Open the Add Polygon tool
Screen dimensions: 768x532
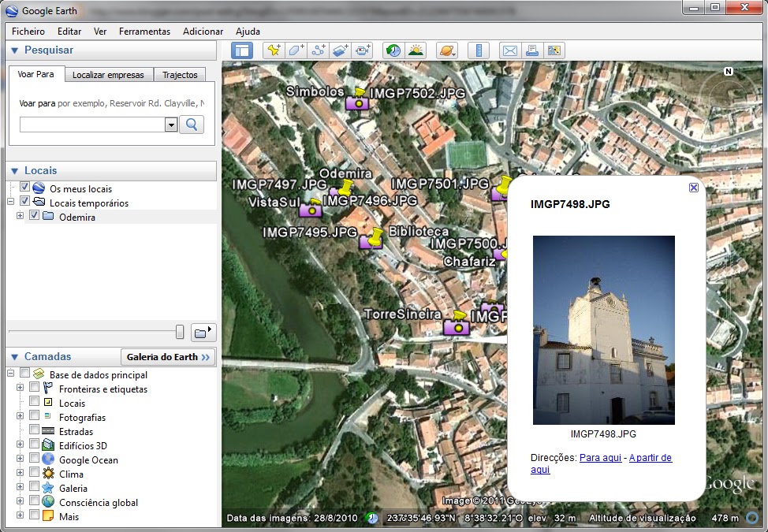[296, 50]
